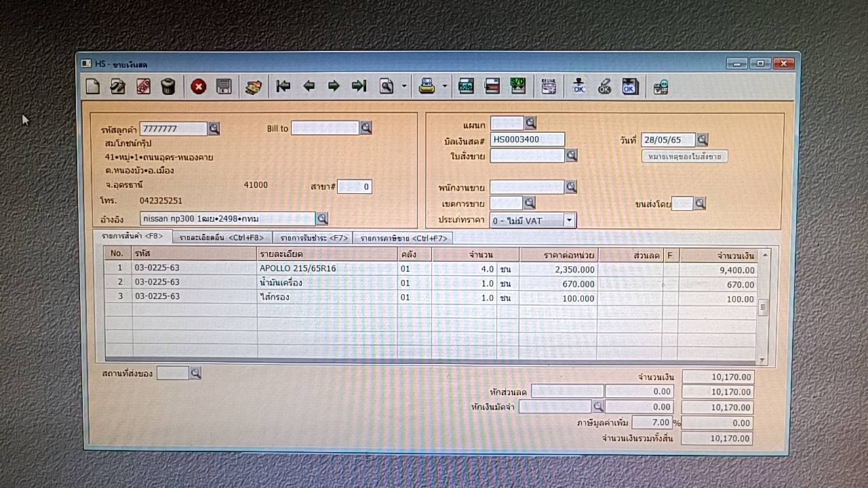
Task: Click the unit price cell 670.000
Action: [558, 284]
